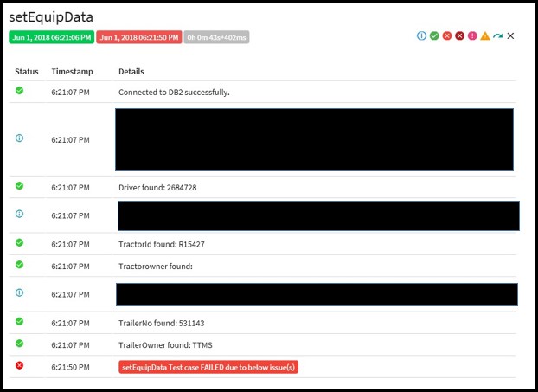Filter steps by green pass icon
The width and height of the screenshot is (538, 392).
(x=434, y=35)
